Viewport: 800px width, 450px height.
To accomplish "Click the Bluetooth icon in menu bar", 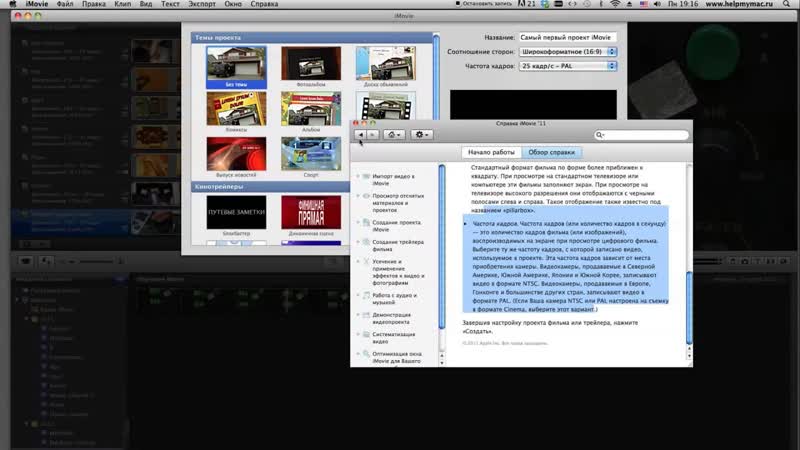I will click(601, 4).
